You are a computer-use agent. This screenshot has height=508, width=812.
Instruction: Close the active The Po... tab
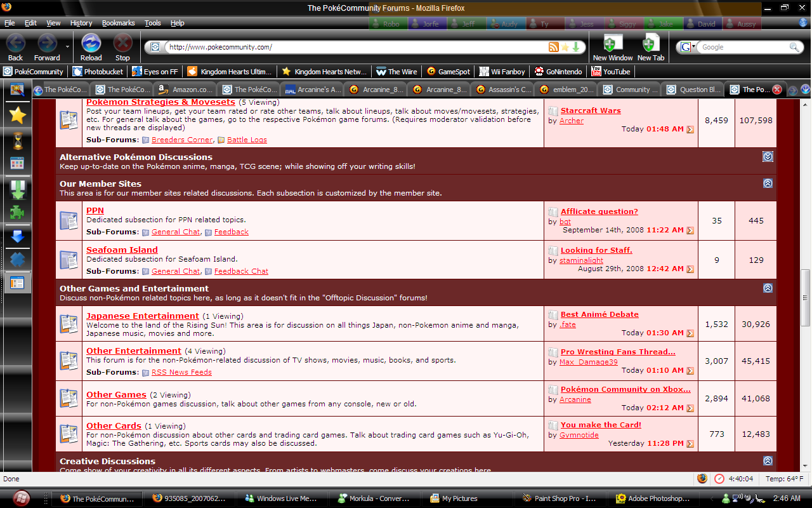(x=776, y=90)
